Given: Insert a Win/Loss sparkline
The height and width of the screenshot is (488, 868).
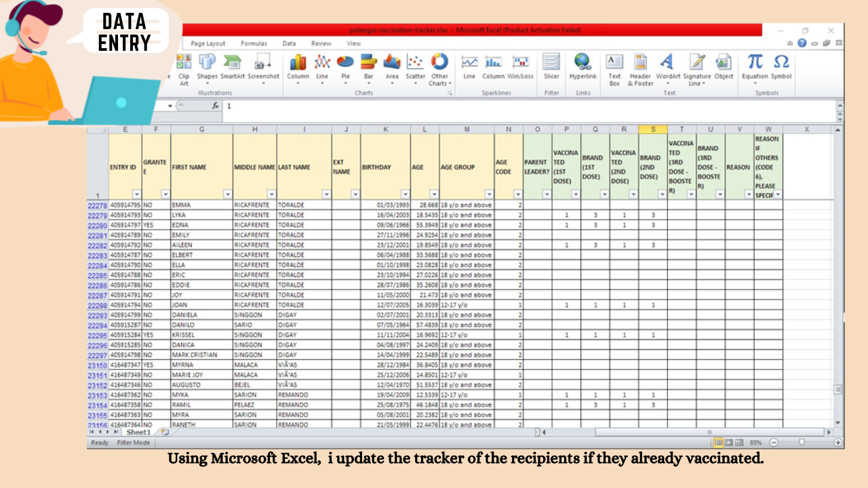Looking at the screenshot, I should coord(521,67).
